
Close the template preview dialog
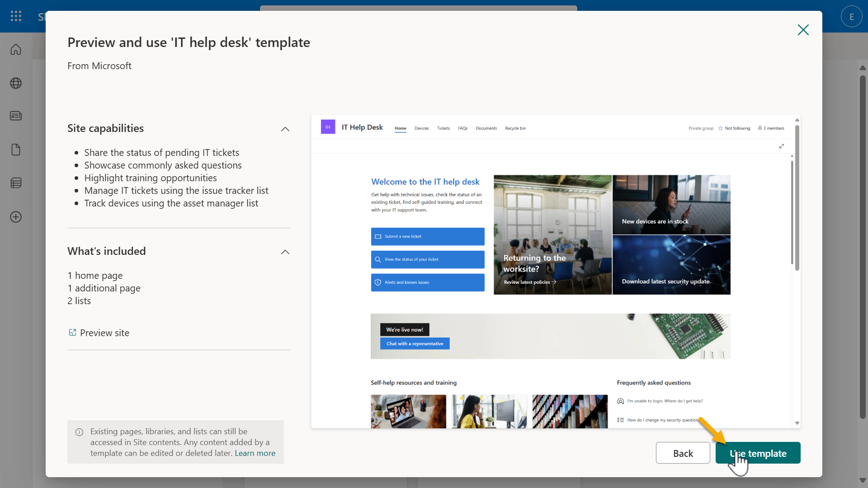tap(803, 30)
